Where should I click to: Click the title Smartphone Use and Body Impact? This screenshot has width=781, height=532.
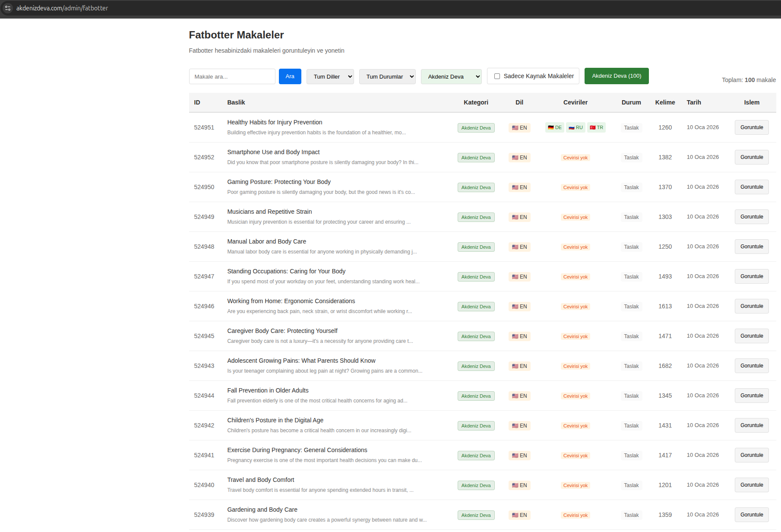point(273,152)
